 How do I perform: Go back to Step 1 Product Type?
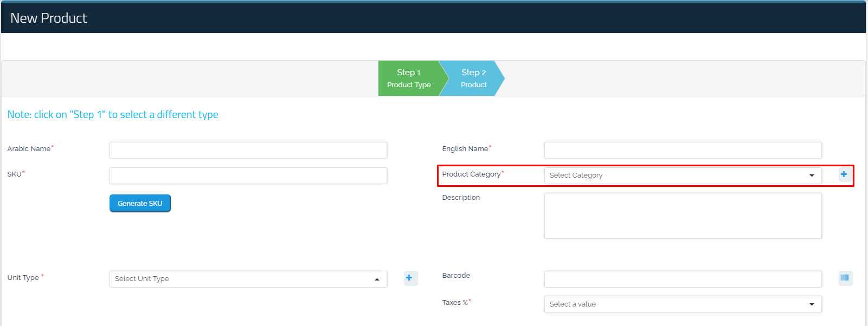(409, 79)
